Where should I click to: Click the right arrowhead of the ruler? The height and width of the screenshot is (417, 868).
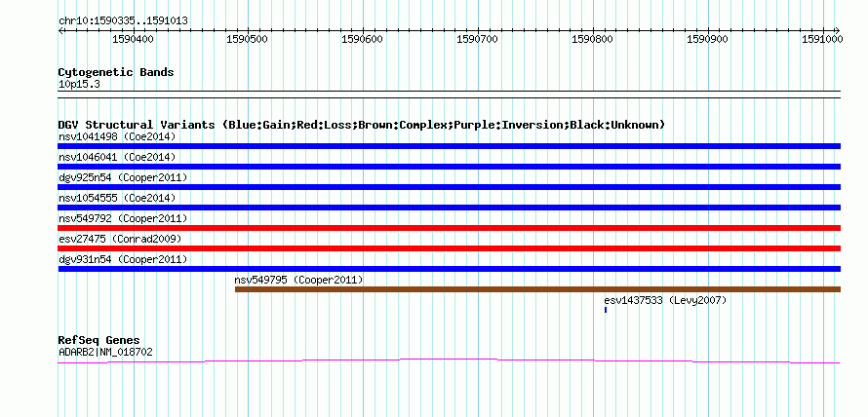838,30
